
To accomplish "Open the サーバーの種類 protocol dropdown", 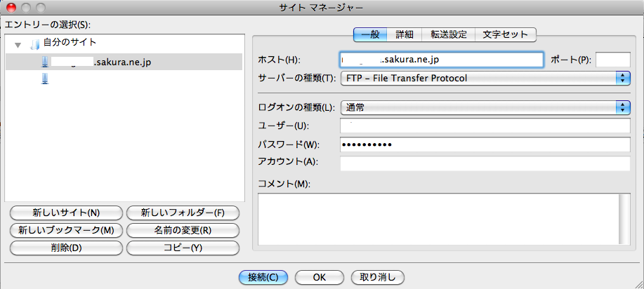I will pos(485,78).
